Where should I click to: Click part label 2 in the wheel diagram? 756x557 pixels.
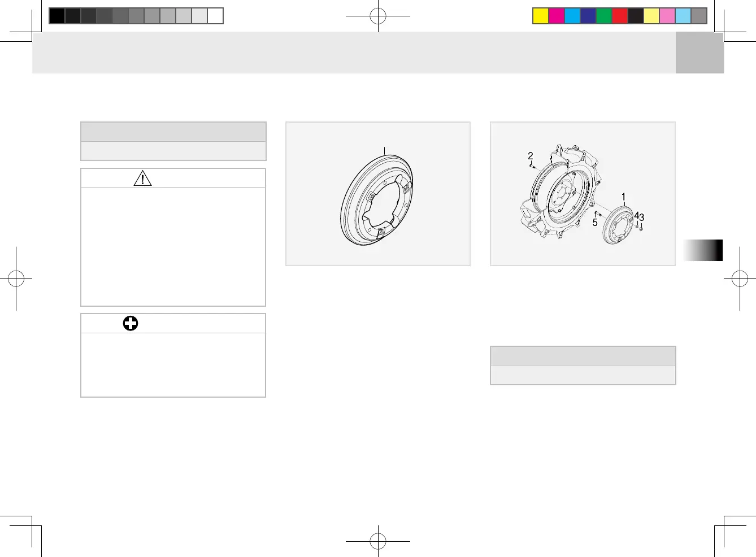click(x=531, y=155)
